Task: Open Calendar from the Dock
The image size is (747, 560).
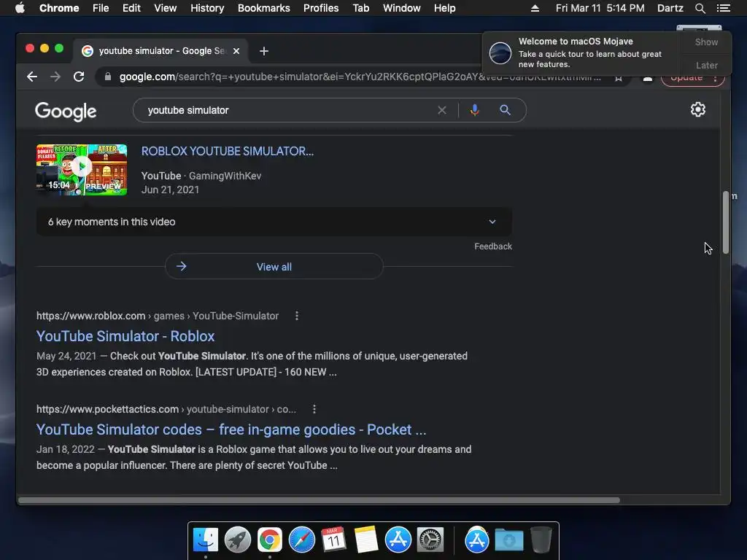Action: pos(333,540)
